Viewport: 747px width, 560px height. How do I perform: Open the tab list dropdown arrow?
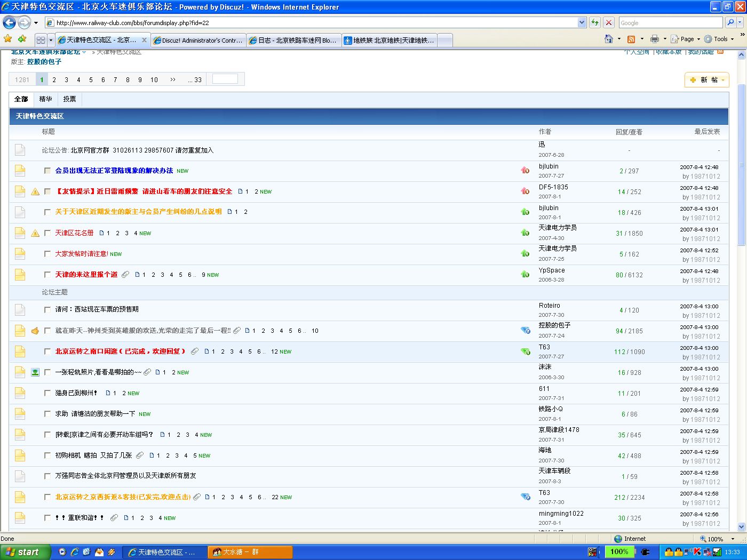pyautogui.click(x=51, y=40)
